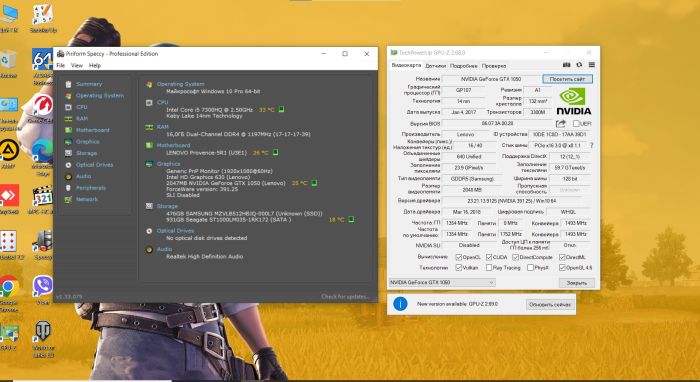Image resolution: width=700 pixels, height=382 pixels.
Task: Toggle the Ray Tracing checkbox
Action: coord(489,268)
